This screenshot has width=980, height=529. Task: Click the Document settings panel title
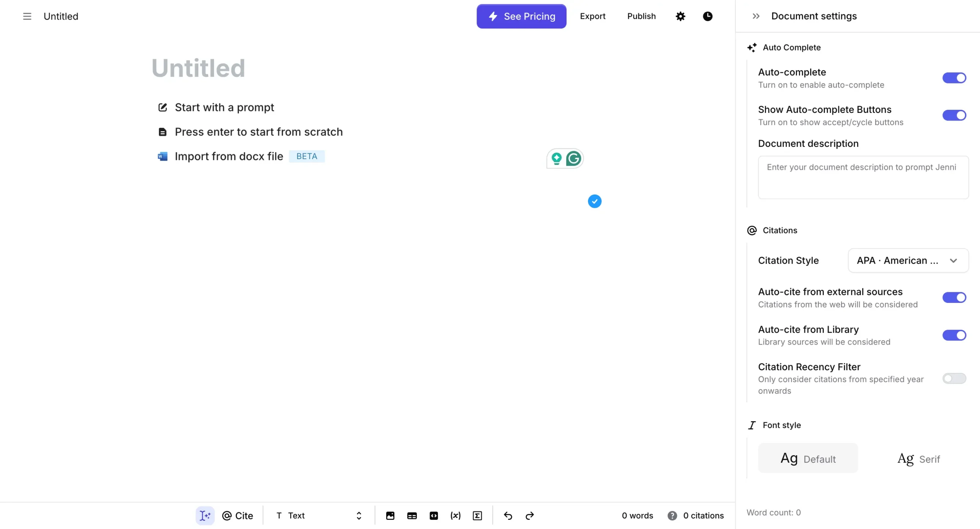814,16
